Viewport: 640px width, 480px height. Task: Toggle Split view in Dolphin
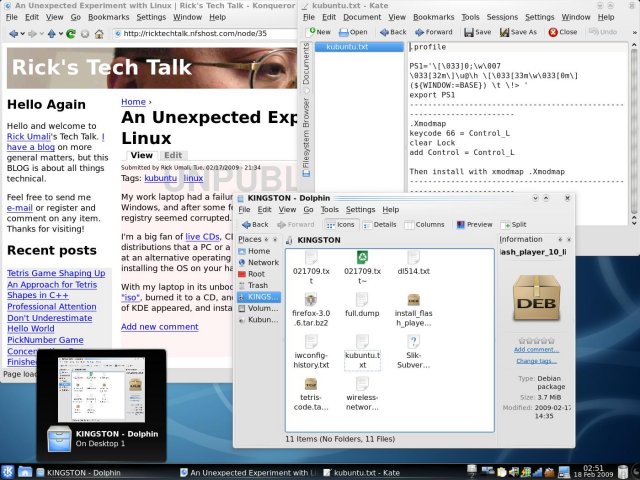pos(513,224)
